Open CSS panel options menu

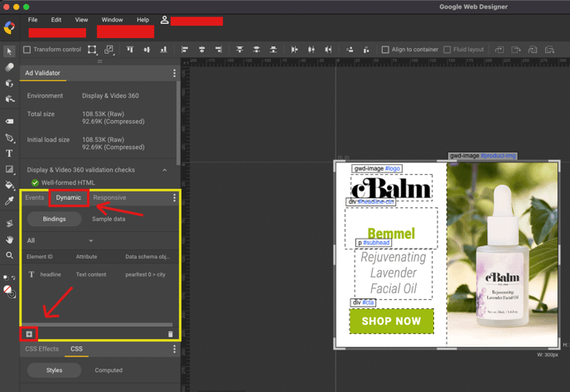[x=175, y=349]
